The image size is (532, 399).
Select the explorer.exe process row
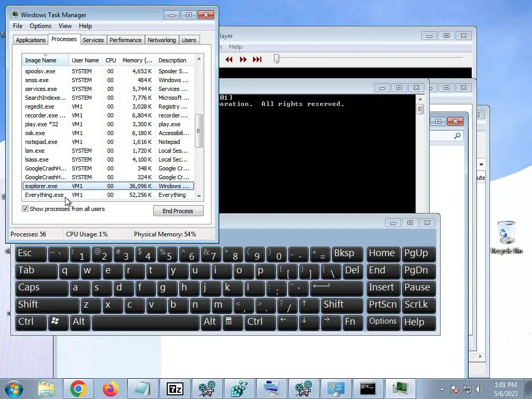[108, 186]
